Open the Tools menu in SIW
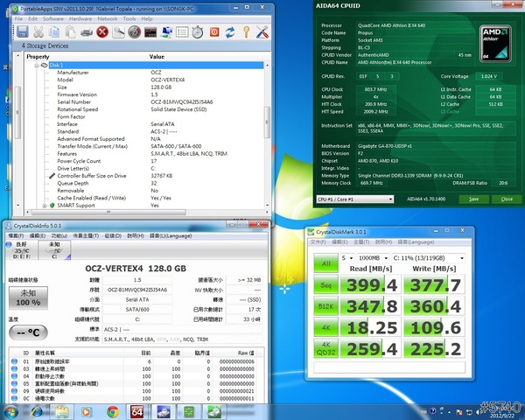This screenshot has height=420, width=525. point(129,17)
